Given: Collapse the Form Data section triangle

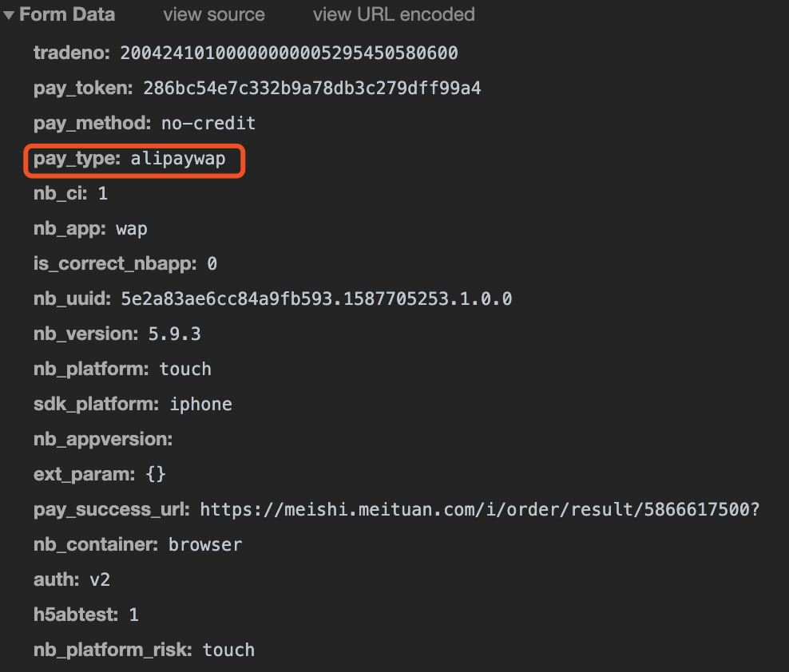Looking at the screenshot, I should [8, 15].
